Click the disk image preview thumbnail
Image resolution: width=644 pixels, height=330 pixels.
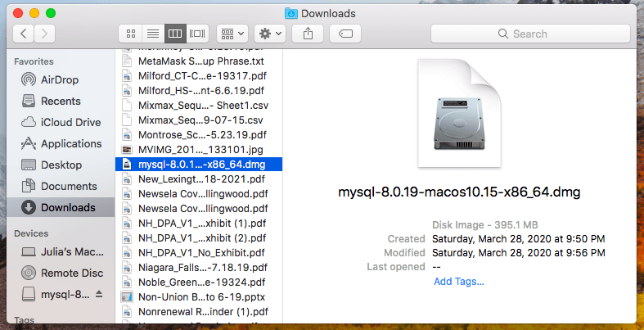click(x=458, y=113)
